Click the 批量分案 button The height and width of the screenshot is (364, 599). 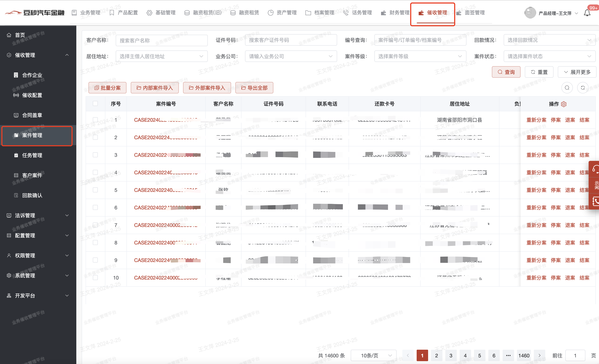coord(107,88)
